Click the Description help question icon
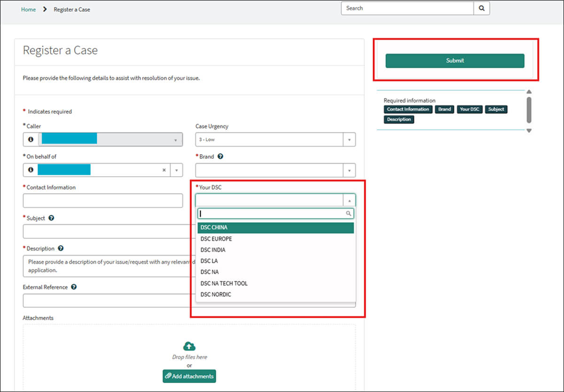564x392 pixels. [61, 249]
